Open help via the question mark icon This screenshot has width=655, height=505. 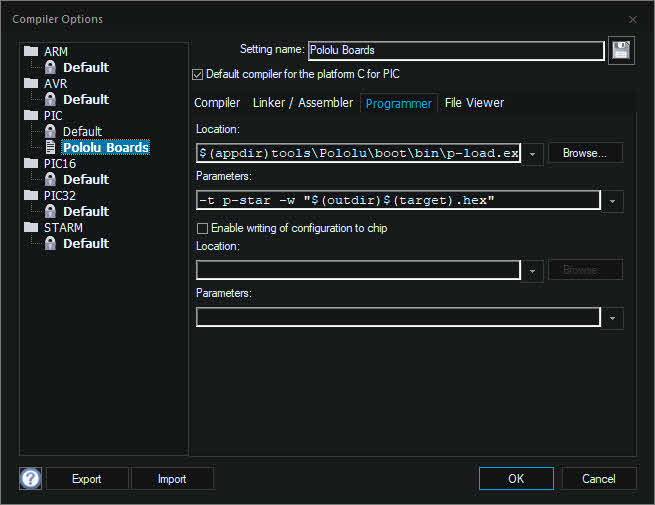[30, 478]
